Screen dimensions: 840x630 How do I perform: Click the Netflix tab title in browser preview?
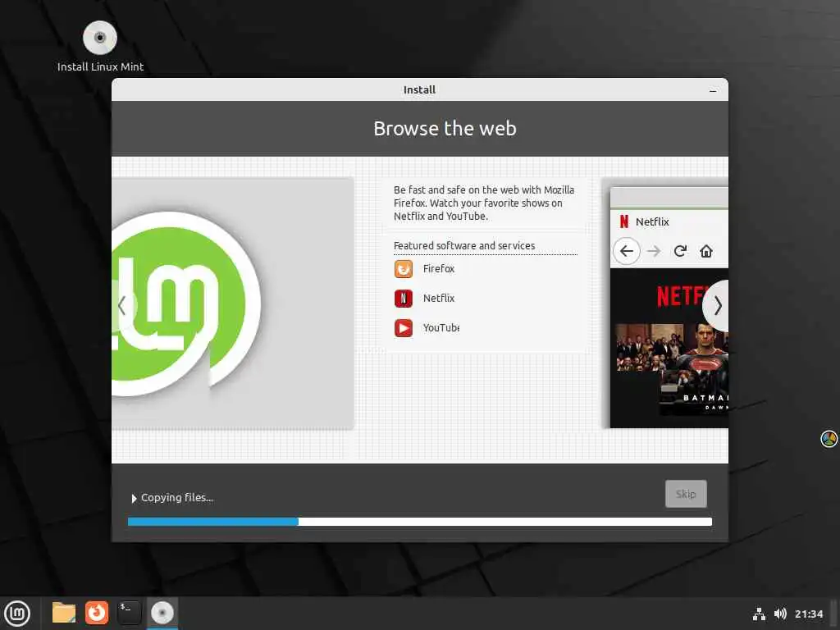pos(652,221)
